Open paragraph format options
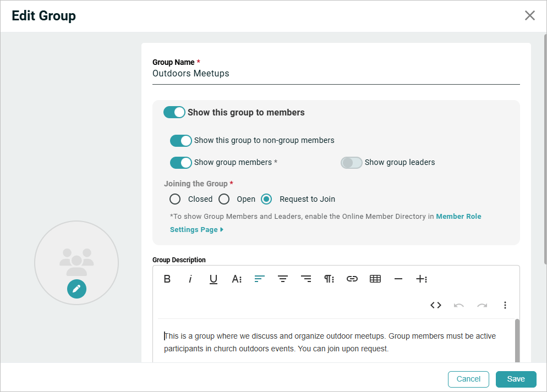The height and width of the screenshot is (392, 547). click(x=329, y=279)
